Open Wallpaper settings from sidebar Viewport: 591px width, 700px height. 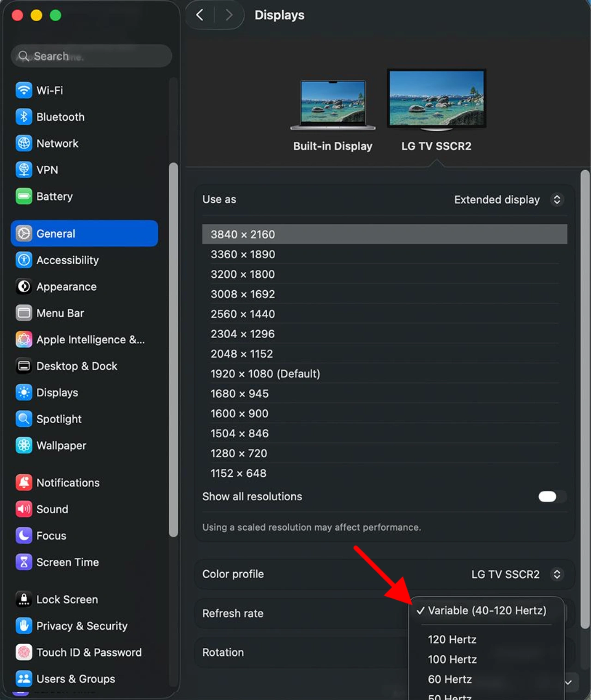60,445
